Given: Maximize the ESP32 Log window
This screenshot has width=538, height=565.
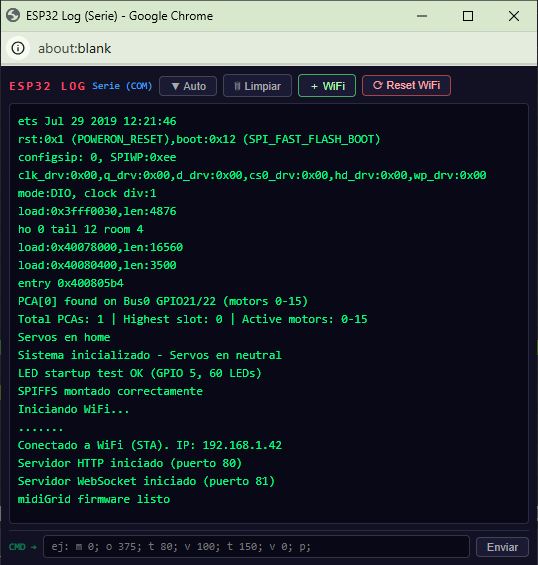Looking at the screenshot, I should [468, 16].
